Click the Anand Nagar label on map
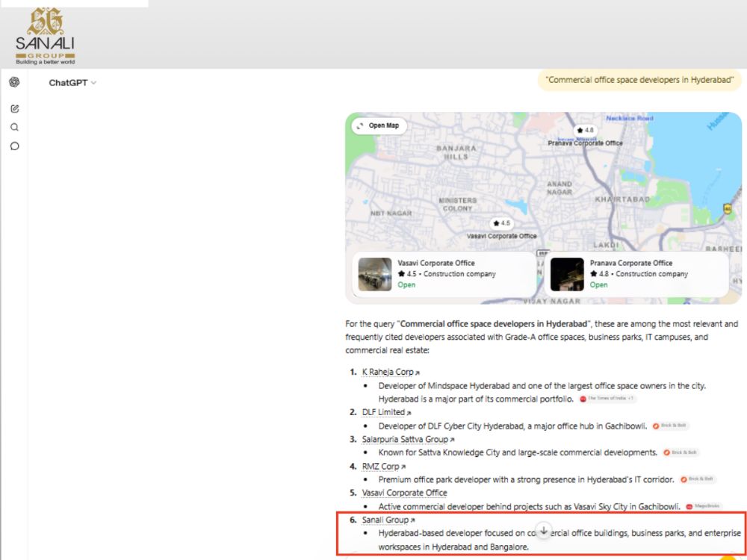Viewport: 747px width, 560px height. tap(560, 188)
